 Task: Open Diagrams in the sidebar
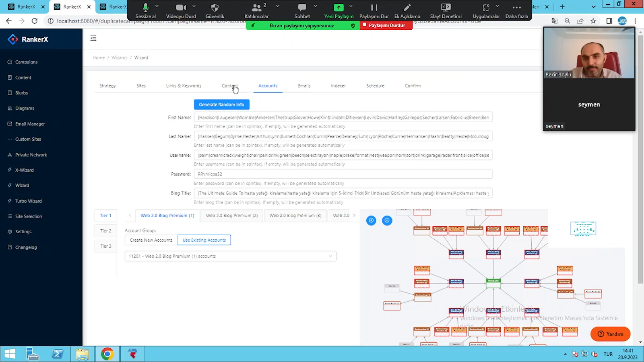(x=25, y=108)
